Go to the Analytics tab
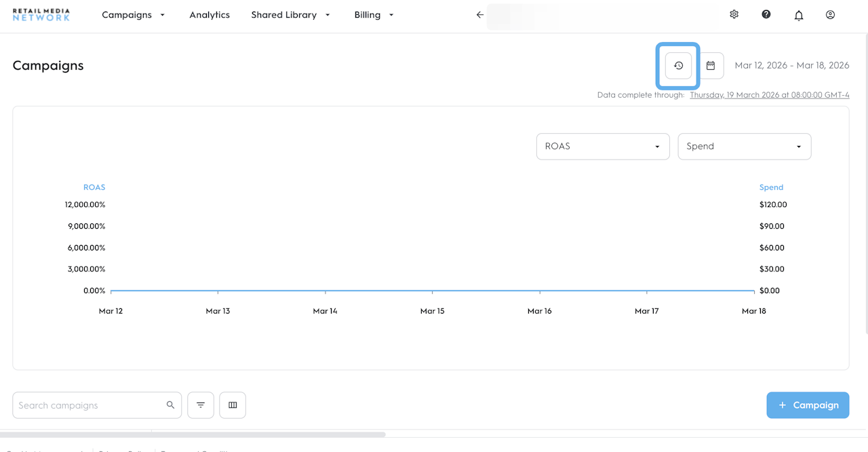 point(210,15)
